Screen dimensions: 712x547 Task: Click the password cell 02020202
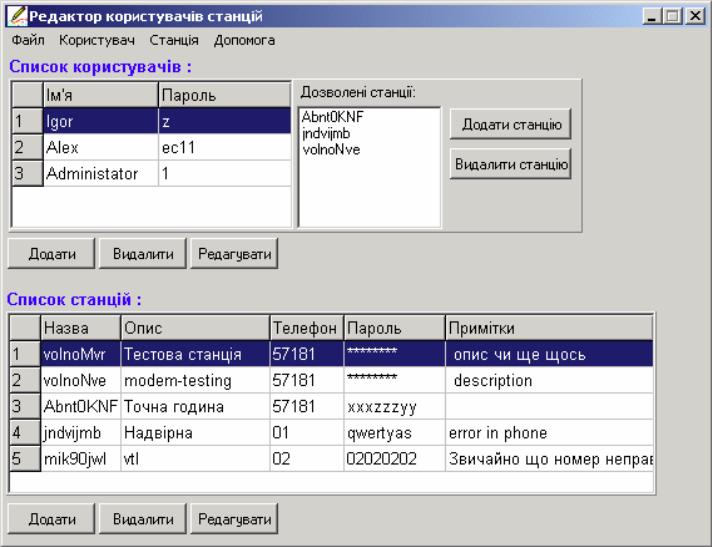[394, 458]
